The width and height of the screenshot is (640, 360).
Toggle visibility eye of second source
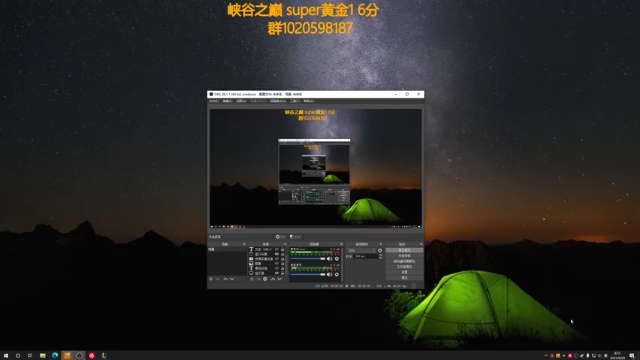(x=277, y=254)
